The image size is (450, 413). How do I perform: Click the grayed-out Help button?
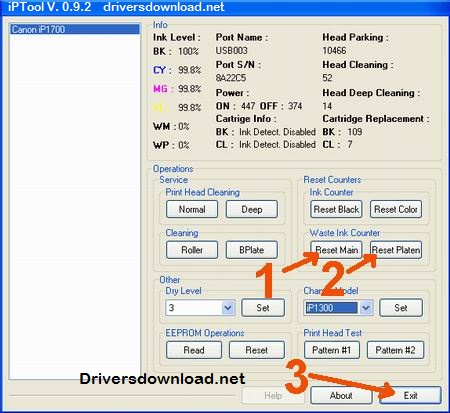tap(273, 396)
